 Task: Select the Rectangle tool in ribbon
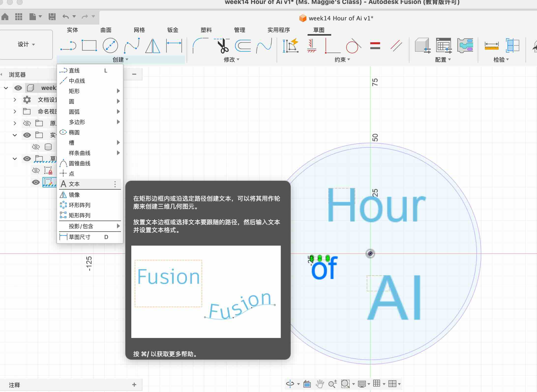point(89,46)
